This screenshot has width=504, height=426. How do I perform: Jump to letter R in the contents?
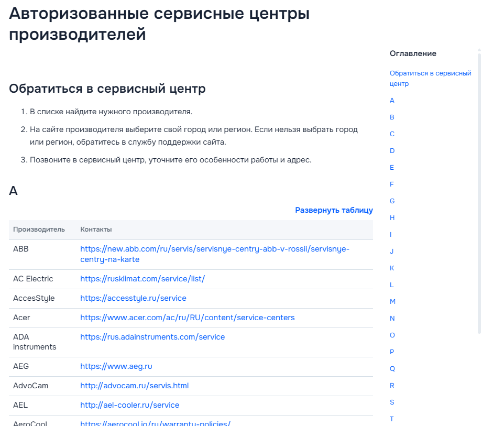coord(392,385)
